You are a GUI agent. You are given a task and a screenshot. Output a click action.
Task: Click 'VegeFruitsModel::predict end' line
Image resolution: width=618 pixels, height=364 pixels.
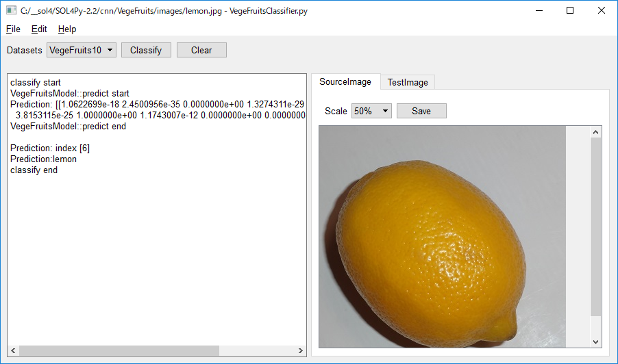click(x=69, y=127)
